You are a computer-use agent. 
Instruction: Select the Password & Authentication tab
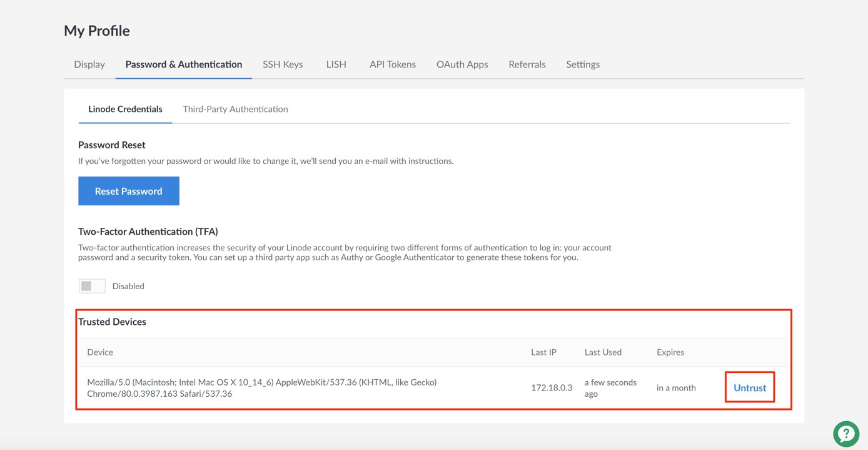pyautogui.click(x=184, y=64)
